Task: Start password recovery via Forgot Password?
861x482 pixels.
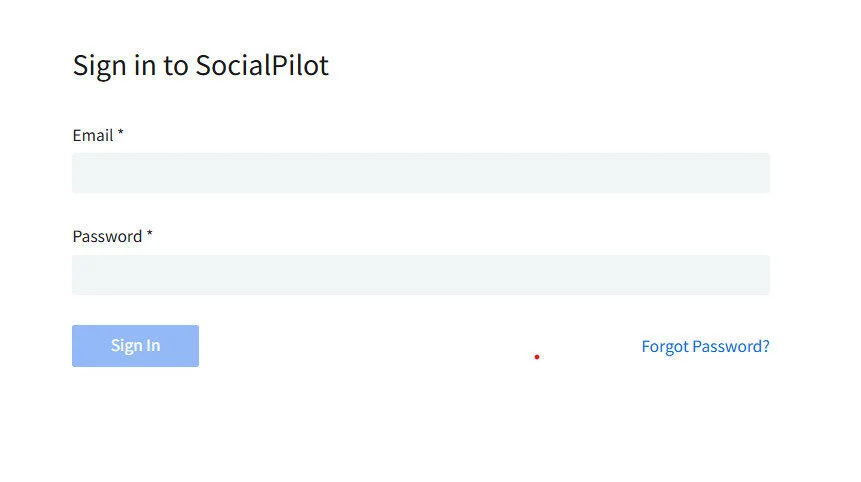Action: point(705,347)
